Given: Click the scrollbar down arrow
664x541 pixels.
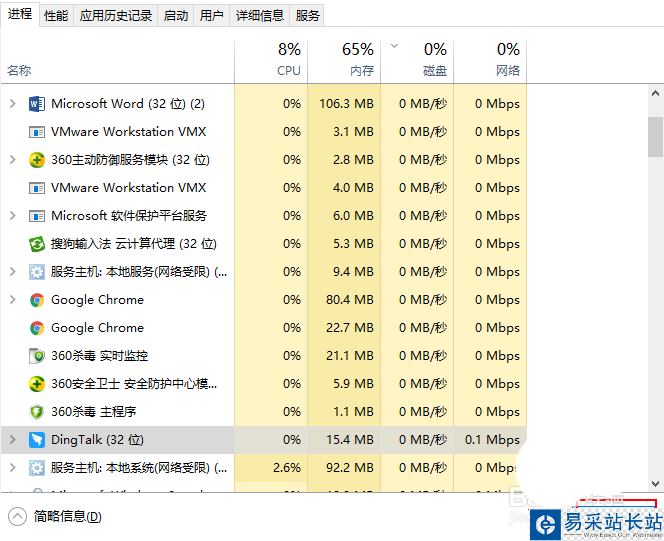Looking at the screenshot, I should pos(656,484).
